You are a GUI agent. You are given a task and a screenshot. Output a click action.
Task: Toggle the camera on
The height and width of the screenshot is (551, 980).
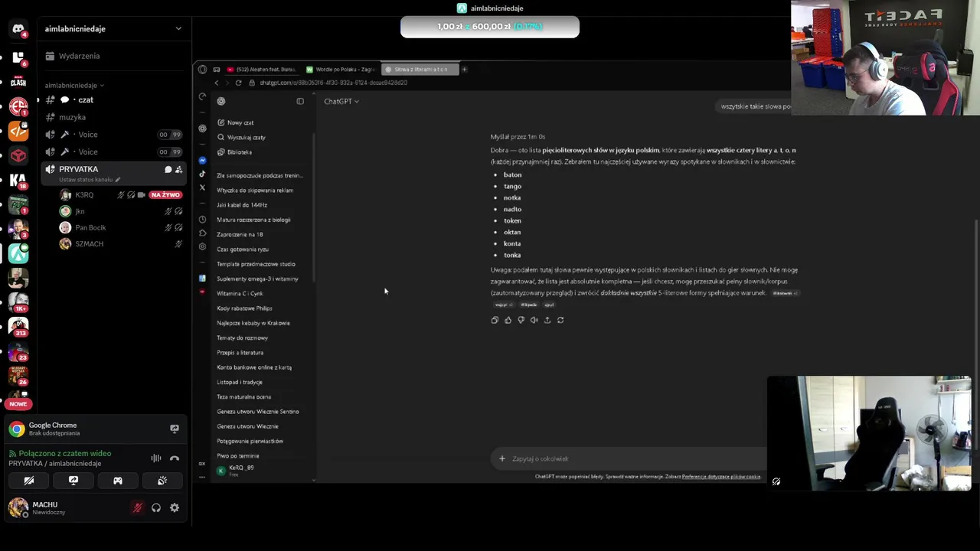pos(29,481)
